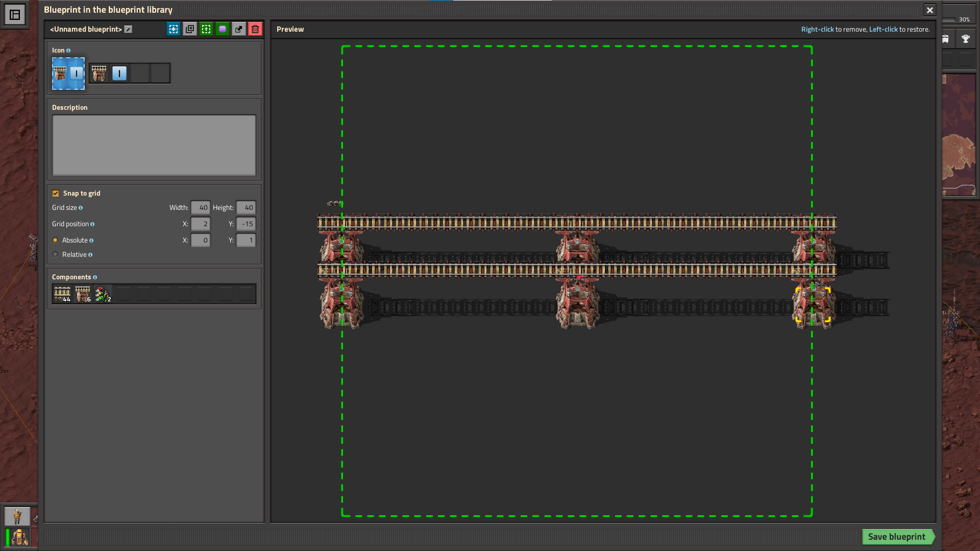The image size is (980, 551).
Task: Click the large blue blueprint icon preview
Action: coord(68,74)
